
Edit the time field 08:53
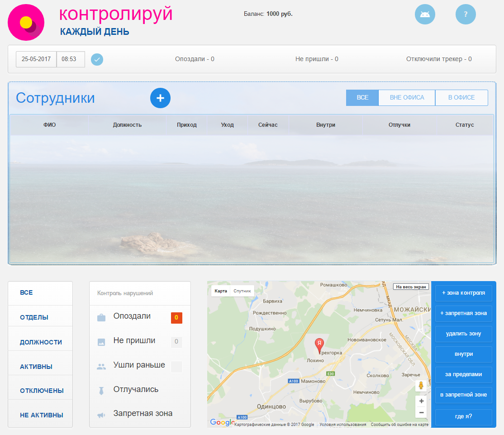[71, 59]
